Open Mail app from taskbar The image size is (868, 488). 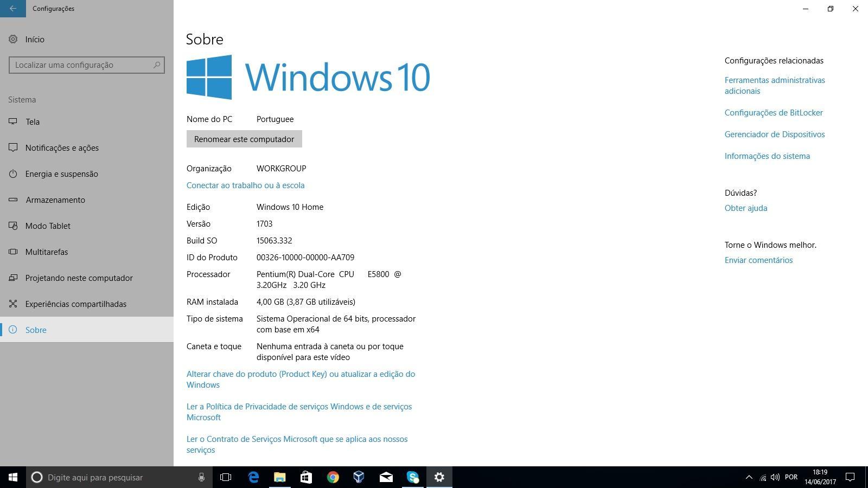coord(386,477)
